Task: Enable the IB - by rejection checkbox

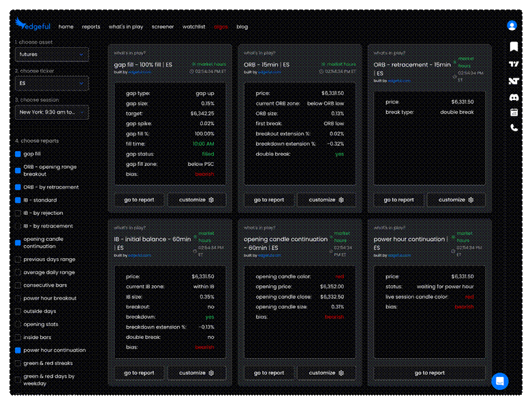Action: click(x=18, y=213)
